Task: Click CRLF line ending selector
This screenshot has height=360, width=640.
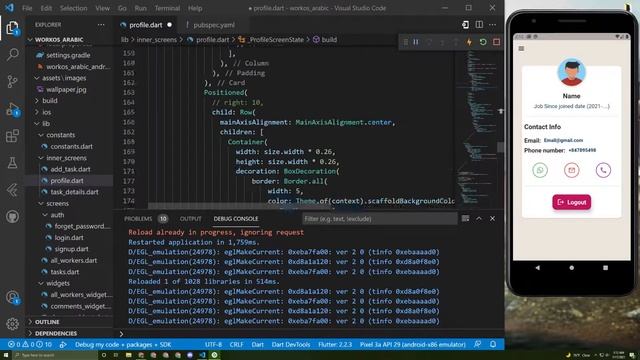Action: click(236, 344)
